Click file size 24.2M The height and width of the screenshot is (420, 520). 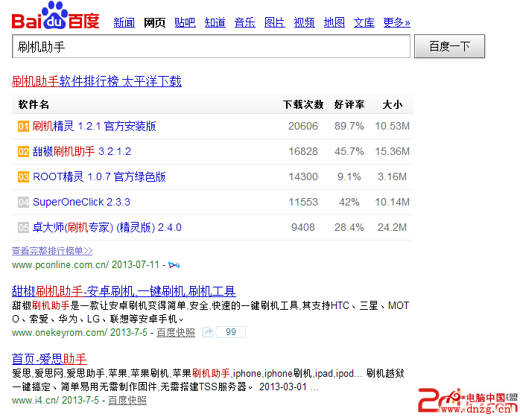(393, 227)
